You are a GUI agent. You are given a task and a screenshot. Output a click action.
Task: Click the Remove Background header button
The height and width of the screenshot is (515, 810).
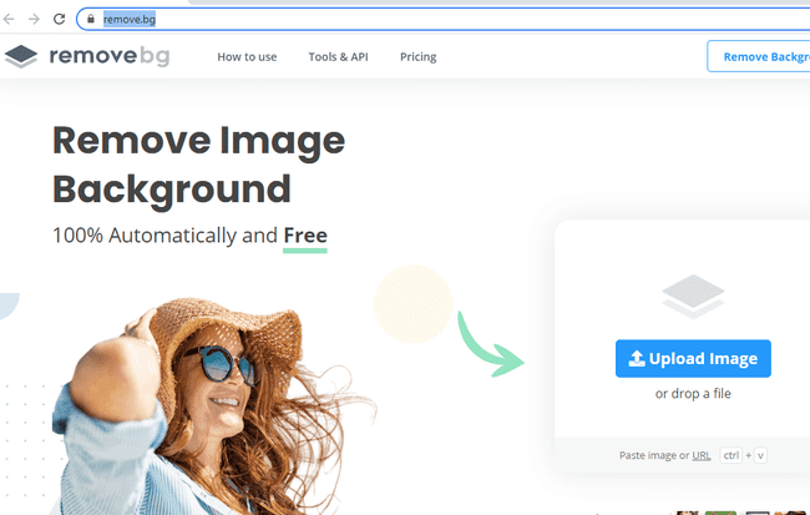tap(758, 56)
